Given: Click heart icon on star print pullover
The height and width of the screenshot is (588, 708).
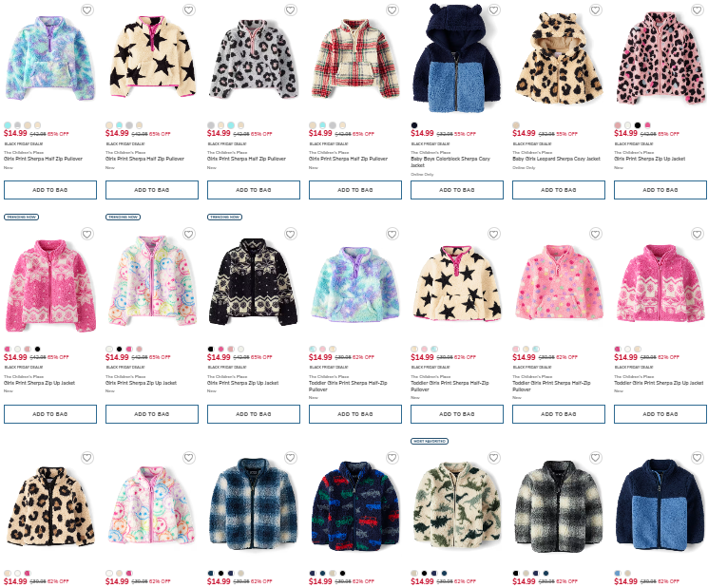Looking at the screenshot, I should tap(189, 9).
